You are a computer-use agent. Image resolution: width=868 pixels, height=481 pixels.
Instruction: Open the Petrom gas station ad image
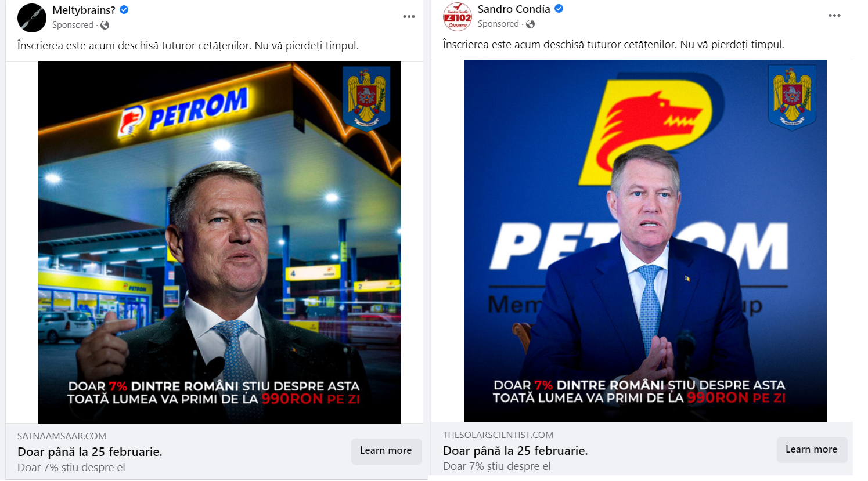click(219, 242)
